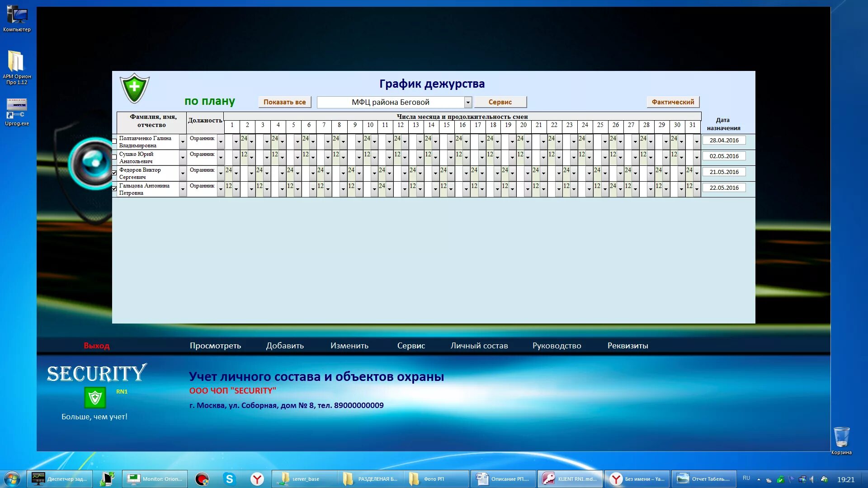Open АРМ Орион Про 1.12 desktop folder

[x=16, y=61]
